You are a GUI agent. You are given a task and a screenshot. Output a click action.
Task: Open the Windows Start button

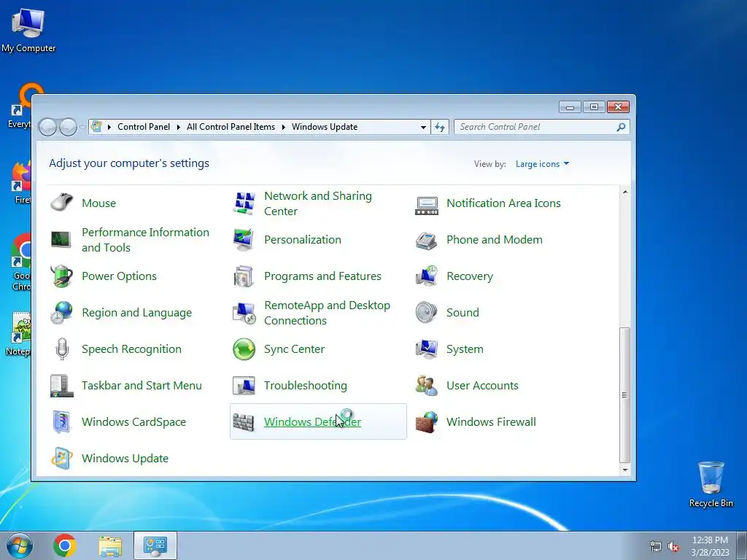19,545
